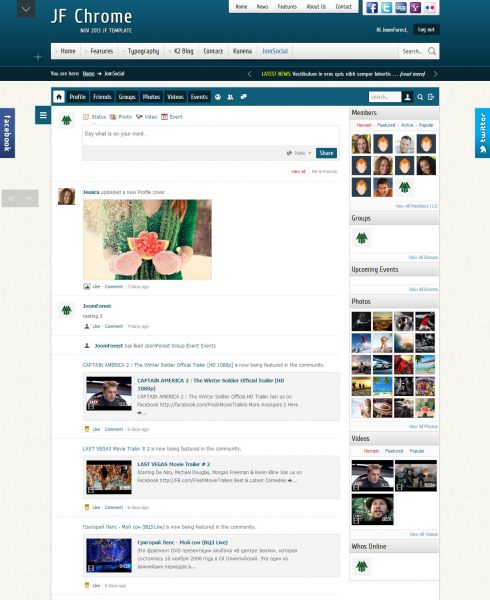Viewport: 490px width, 600px height.
Task: Open the globe notifications icon in toolbar
Action: (218, 97)
